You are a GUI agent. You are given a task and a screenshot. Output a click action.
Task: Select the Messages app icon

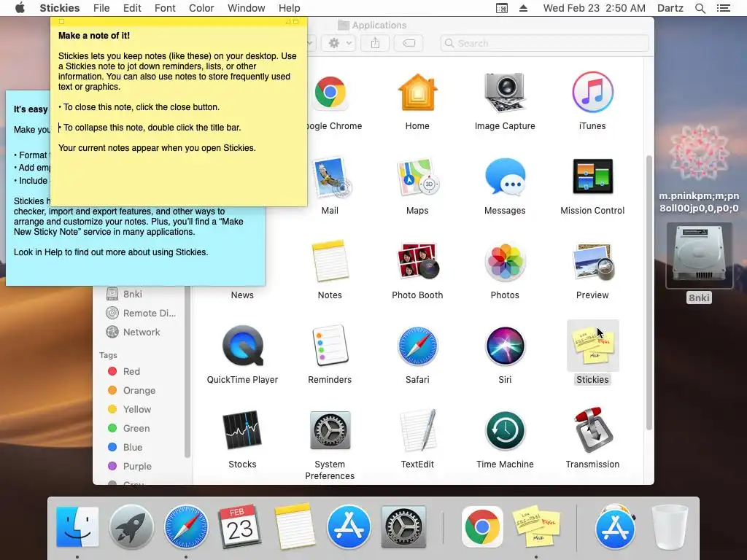505,177
